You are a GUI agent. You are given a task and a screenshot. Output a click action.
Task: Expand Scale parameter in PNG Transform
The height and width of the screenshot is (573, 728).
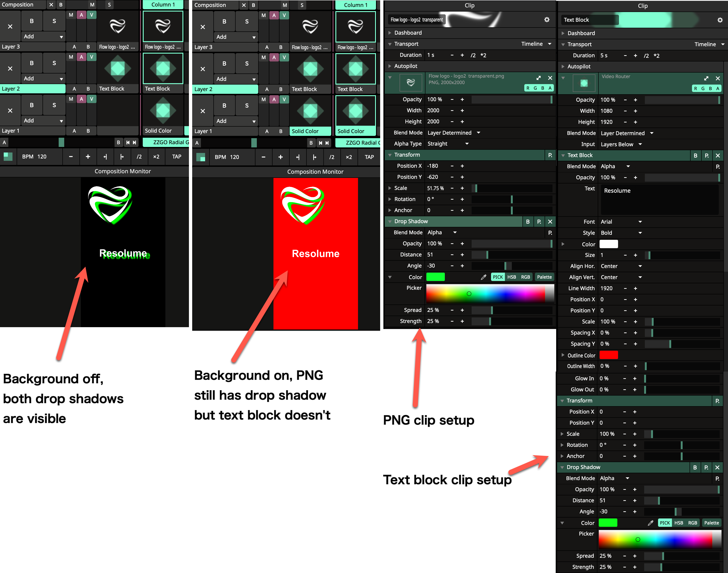pyautogui.click(x=390, y=188)
